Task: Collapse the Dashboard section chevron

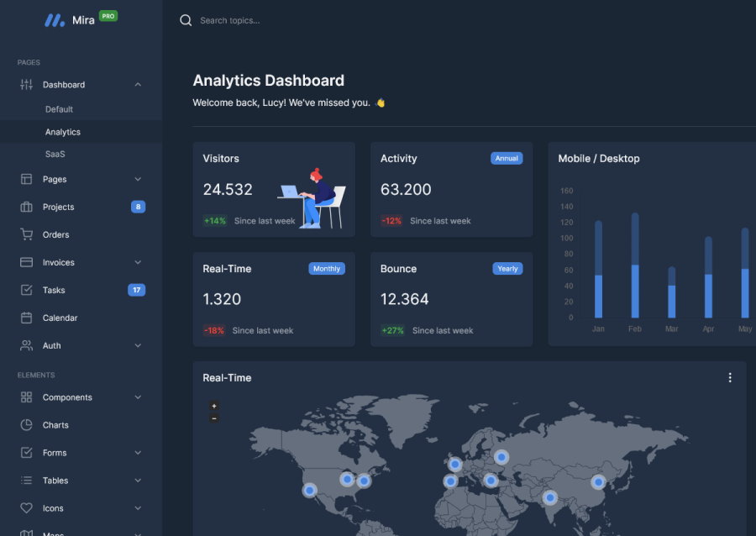Action: tap(138, 84)
